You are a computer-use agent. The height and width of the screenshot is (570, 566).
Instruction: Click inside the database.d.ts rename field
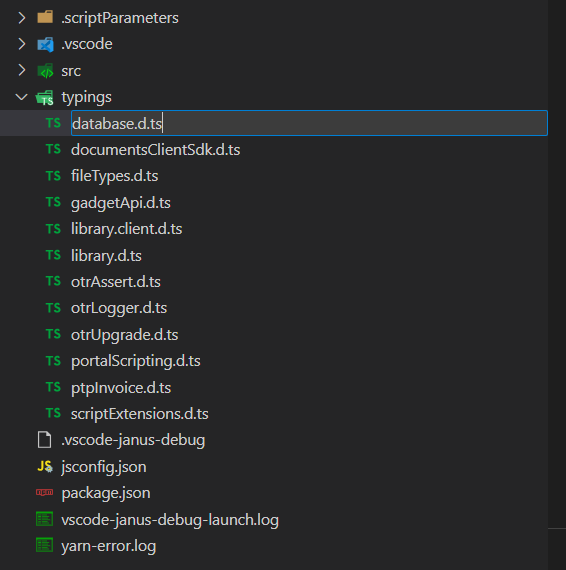coord(309,123)
